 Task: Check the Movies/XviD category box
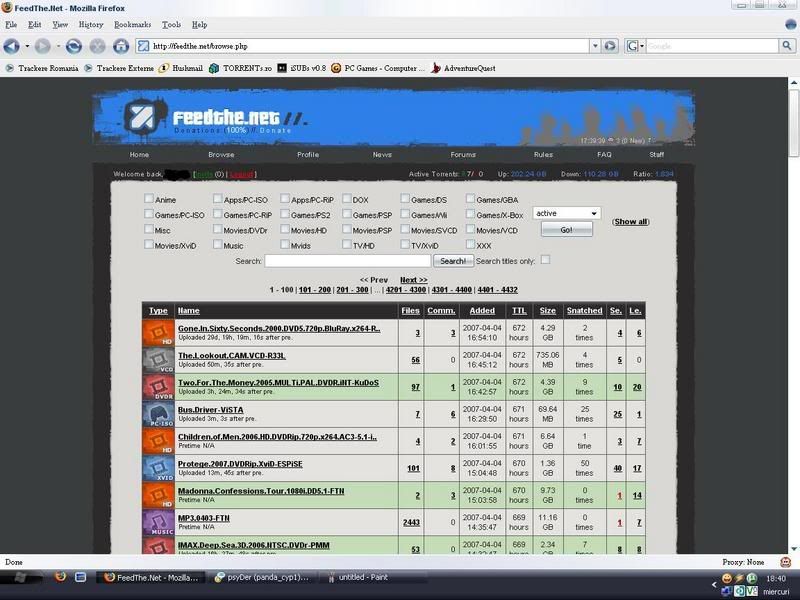tap(148, 244)
